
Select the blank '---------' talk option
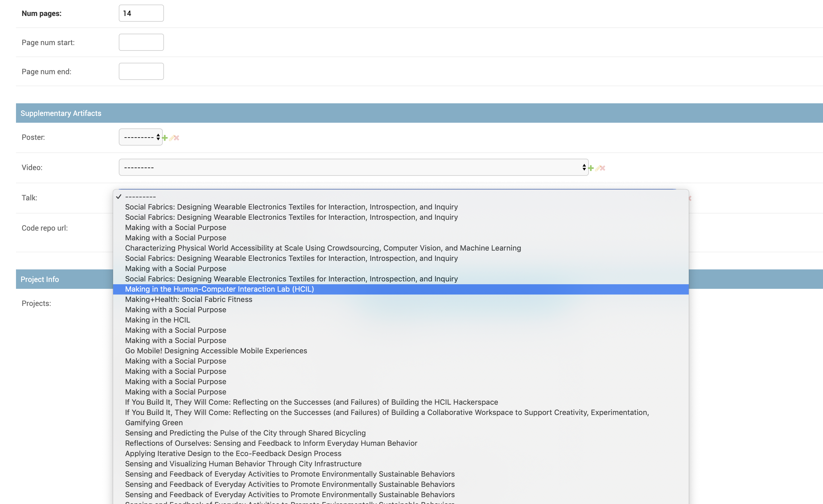point(140,197)
